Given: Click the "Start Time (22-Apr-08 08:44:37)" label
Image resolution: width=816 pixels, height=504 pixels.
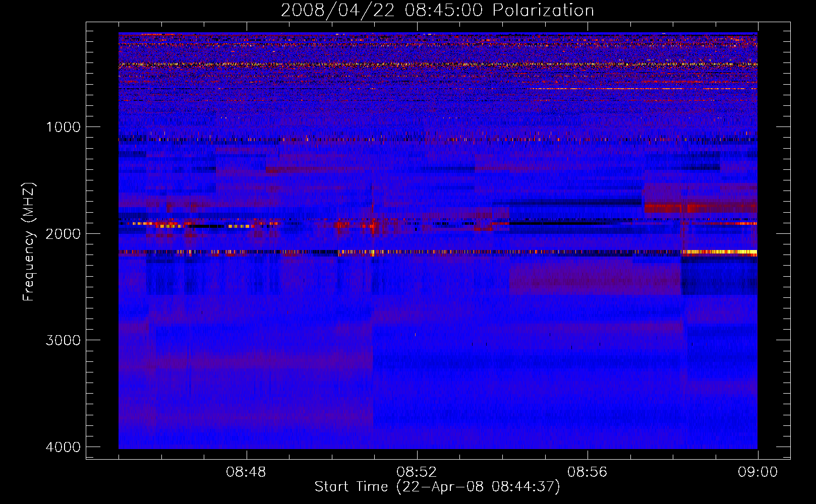Looking at the screenshot, I should tap(437, 487).
